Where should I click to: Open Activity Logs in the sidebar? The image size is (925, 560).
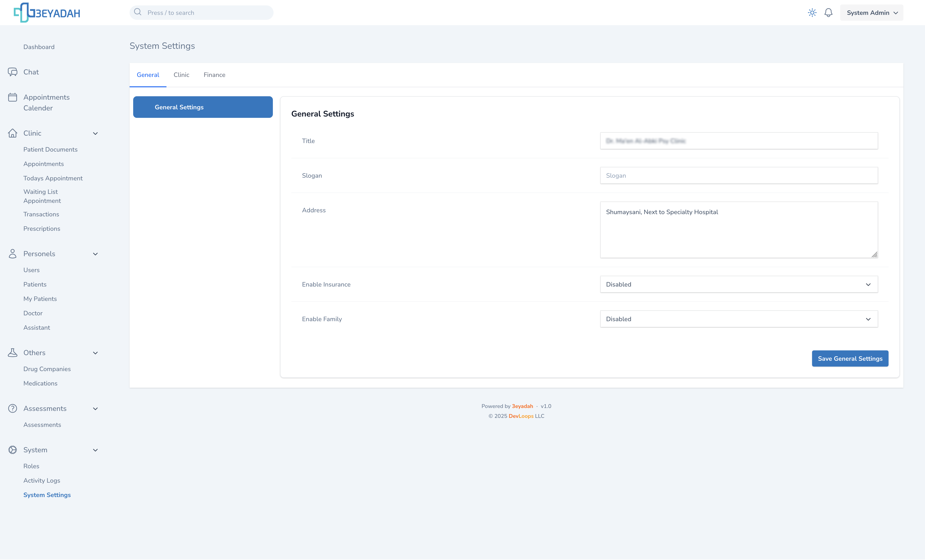click(42, 480)
